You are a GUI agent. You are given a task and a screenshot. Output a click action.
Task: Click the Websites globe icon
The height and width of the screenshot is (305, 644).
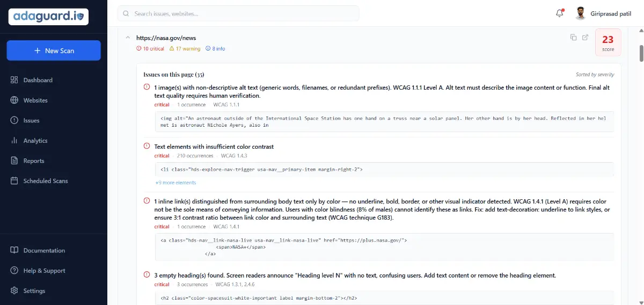click(14, 100)
